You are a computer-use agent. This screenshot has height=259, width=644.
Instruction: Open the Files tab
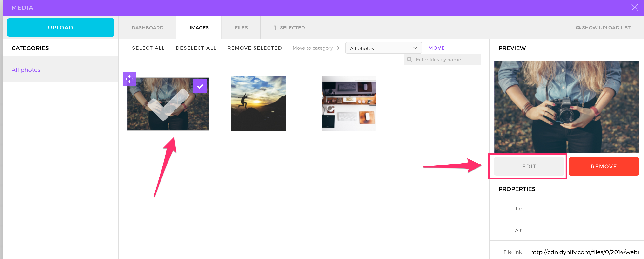pyautogui.click(x=241, y=28)
